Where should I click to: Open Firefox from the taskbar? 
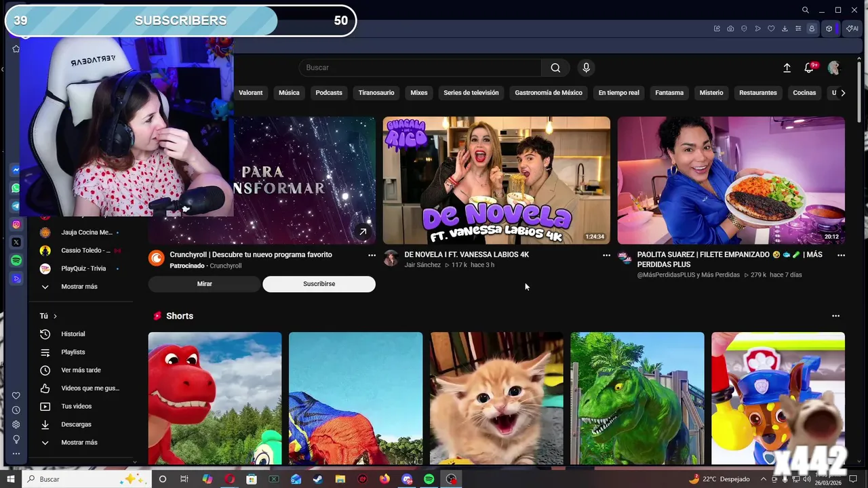click(384, 479)
